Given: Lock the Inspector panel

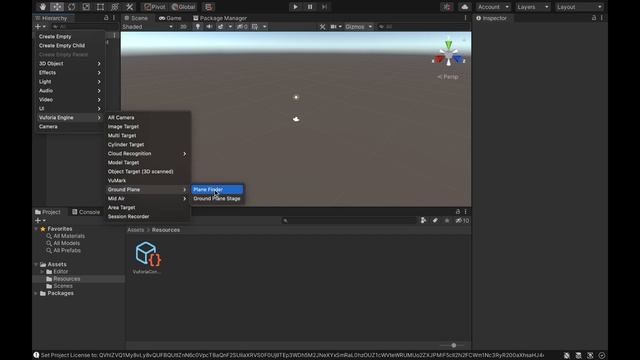Looking at the screenshot, I should tap(594, 18).
